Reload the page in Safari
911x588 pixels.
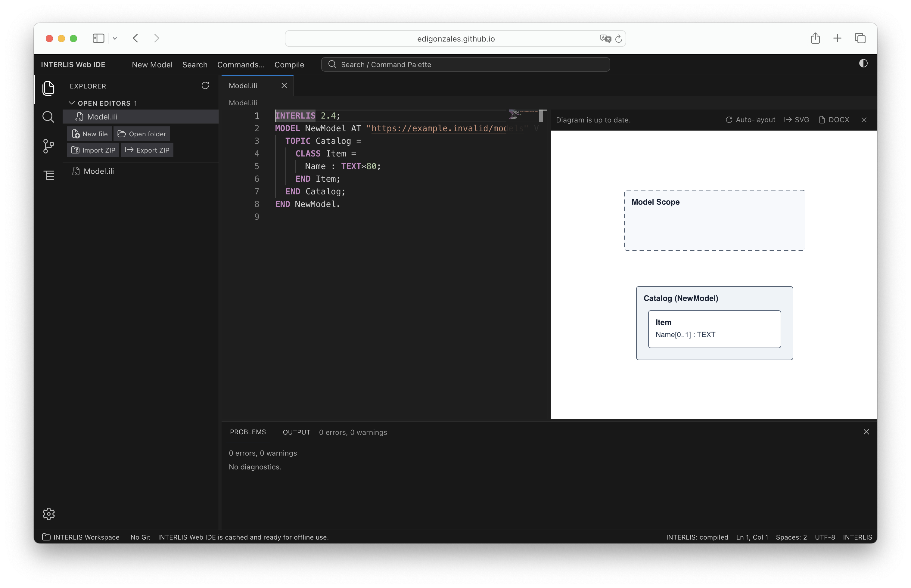[x=619, y=39]
